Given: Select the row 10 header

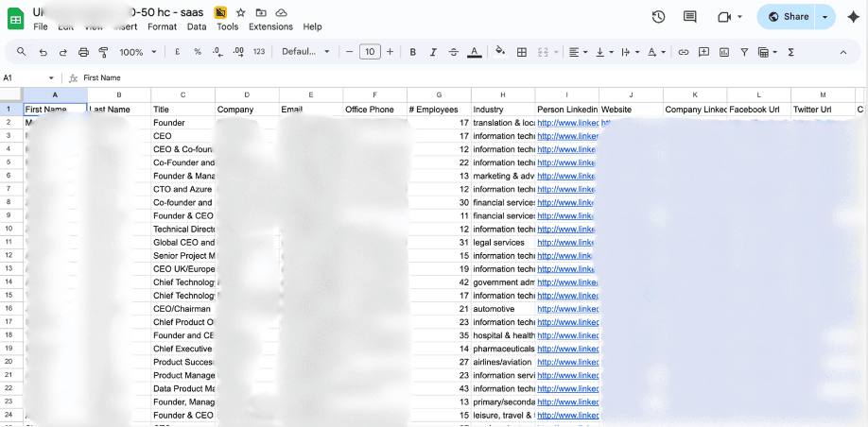Looking at the screenshot, I should pos(9,229).
